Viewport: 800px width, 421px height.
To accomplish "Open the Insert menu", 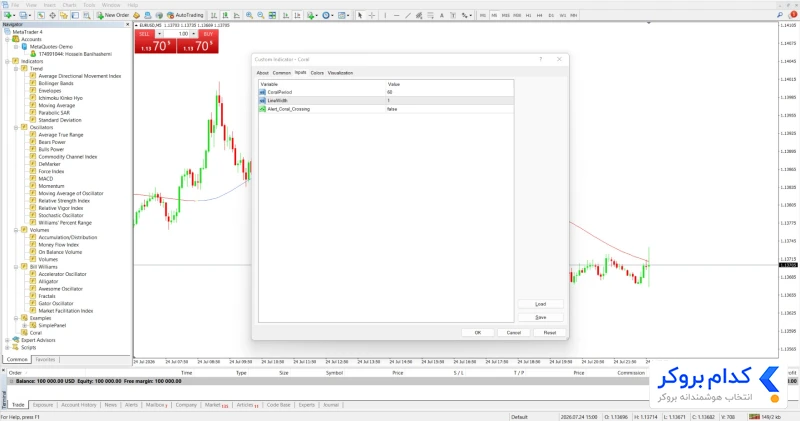I will tap(49, 5).
